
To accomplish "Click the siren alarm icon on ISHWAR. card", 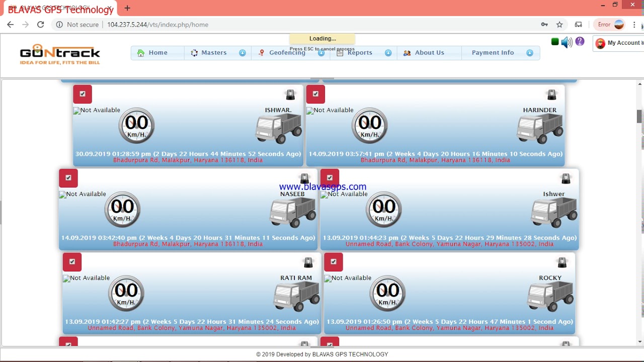I will pos(290,95).
